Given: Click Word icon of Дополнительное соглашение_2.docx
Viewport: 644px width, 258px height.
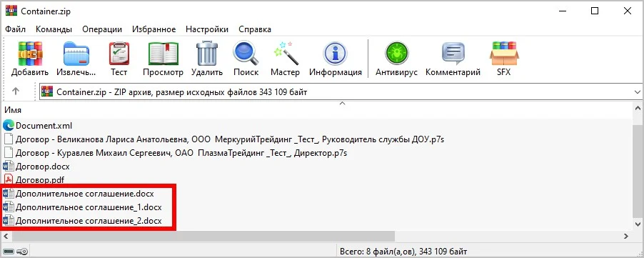Looking at the screenshot, I should pyautogui.click(x=9, y=220).
